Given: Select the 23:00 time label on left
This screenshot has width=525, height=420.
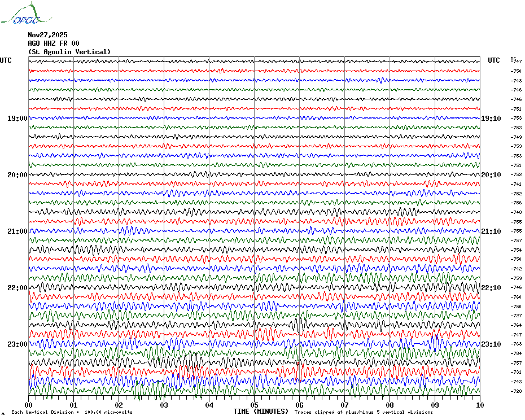Looking at the screenshot, I should pyautogui.click(x=17, y=344).
